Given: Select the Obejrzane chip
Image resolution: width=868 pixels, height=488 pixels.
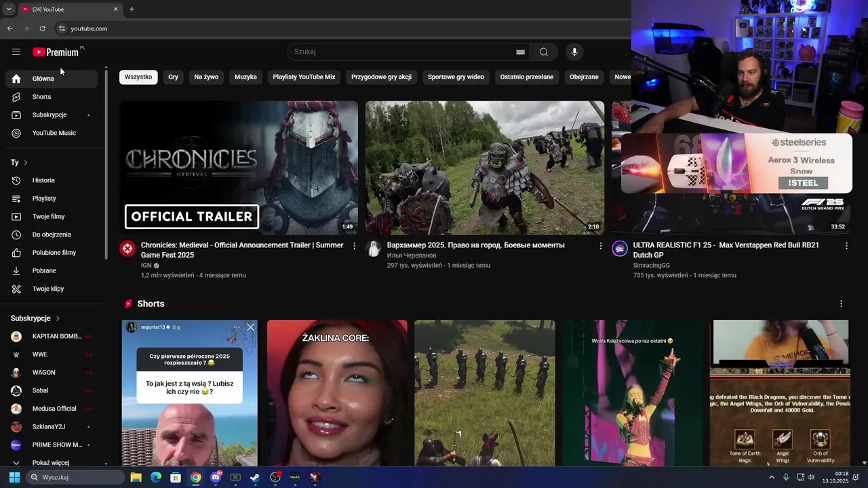Looking at the screenshot, I should pyautogui.click(x=584, y=77).
